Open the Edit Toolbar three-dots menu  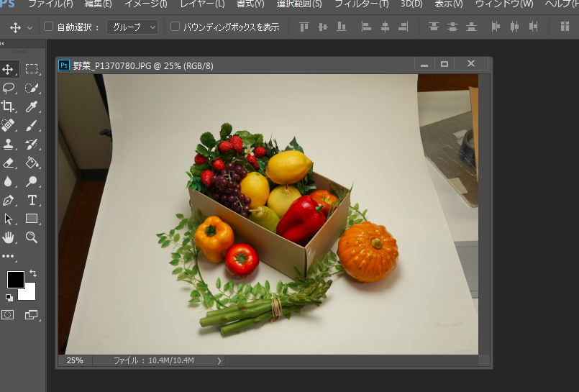coord(8,256)
